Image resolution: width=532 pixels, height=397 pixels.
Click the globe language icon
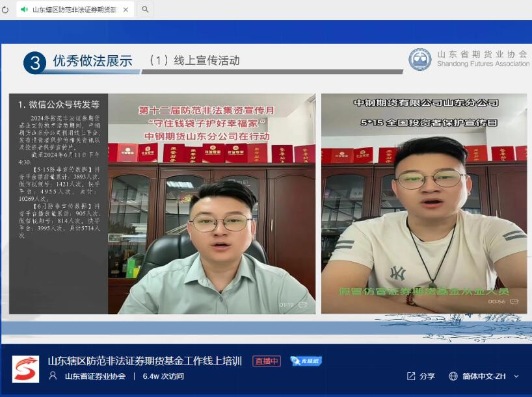(453, 376)
